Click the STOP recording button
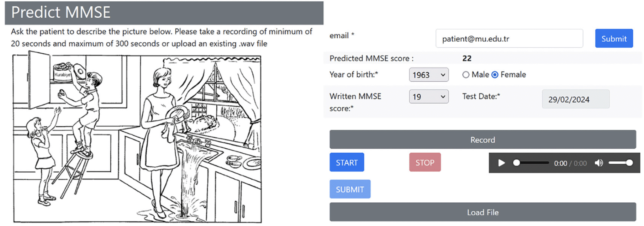This screenshot has width=644, height=226. (x=425, y=162)
